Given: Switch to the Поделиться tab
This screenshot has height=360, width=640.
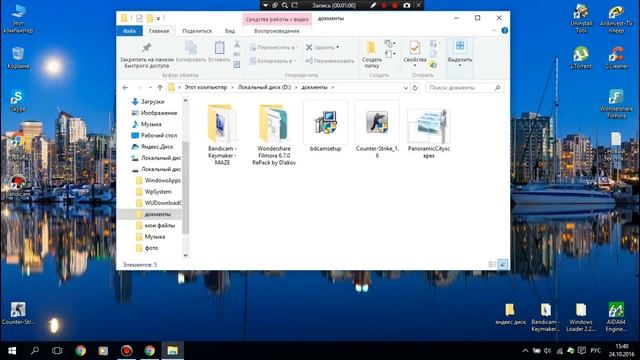Looking at the screenshot, I should (x=197, y=31).
